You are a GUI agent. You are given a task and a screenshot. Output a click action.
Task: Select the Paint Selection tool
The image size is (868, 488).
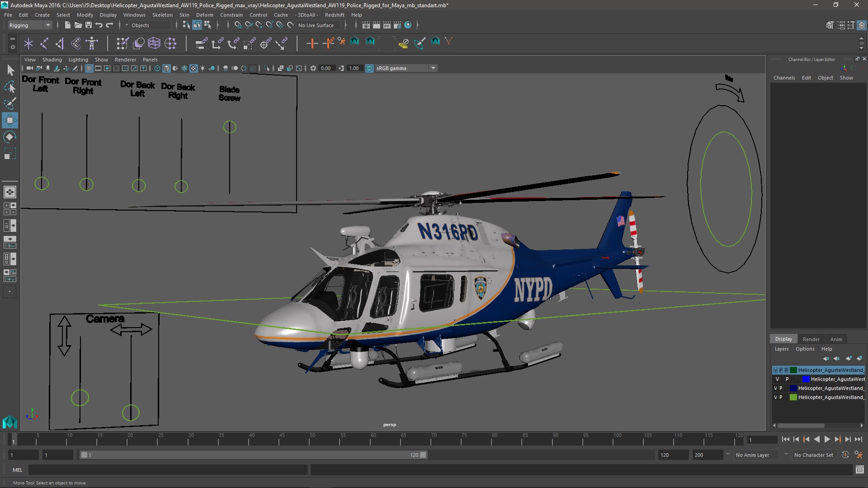tap(10, 103)
